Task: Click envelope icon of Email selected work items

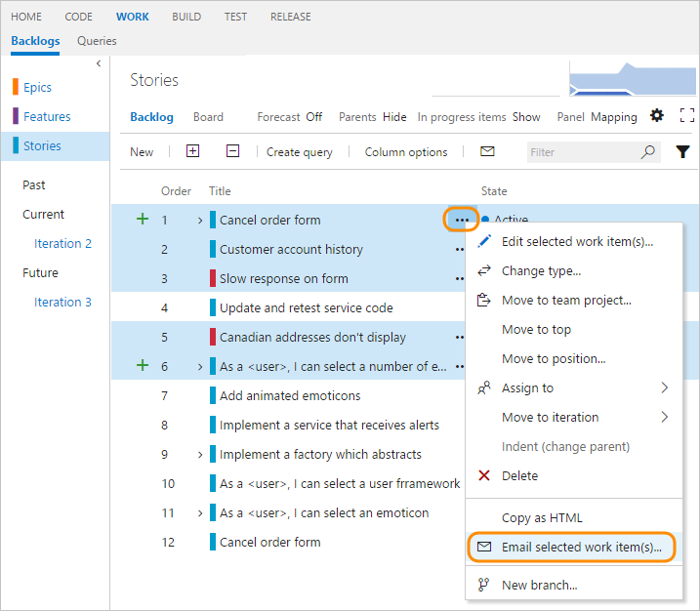Action: click(484, 547)
